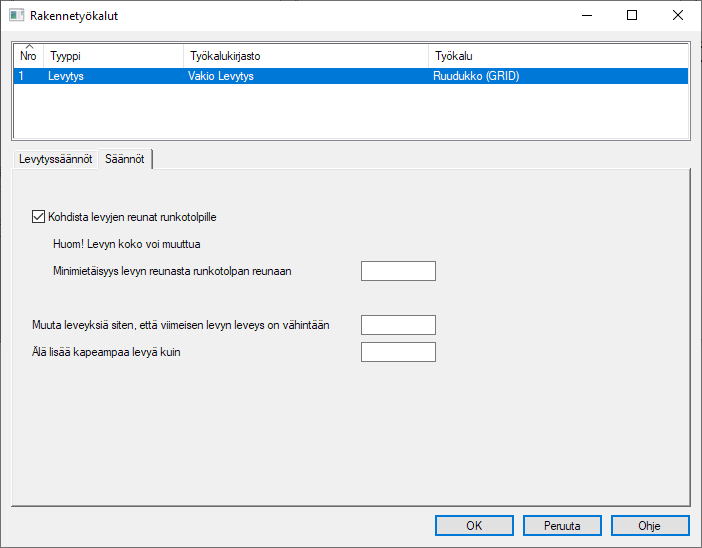Sort the list by Nro column
Viewport: 702px width, 548px height.
pos(28,56)
